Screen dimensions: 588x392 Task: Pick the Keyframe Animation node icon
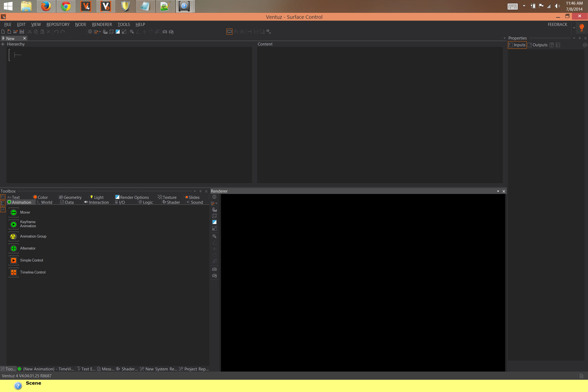[x=14, y=224]
